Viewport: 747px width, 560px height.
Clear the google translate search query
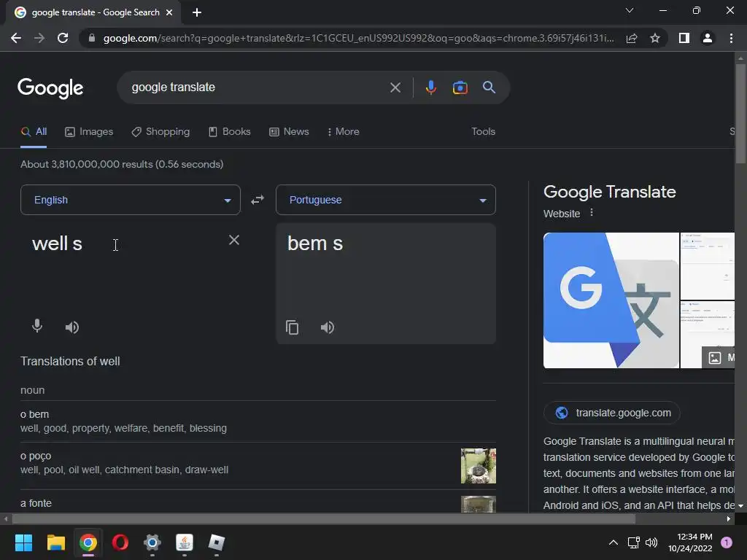[395, 87]
